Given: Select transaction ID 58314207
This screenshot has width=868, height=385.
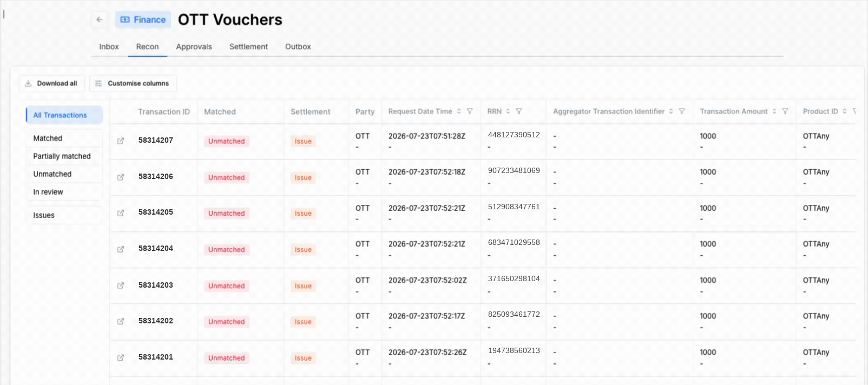Looking at the screenshot, I should coord(156,140).
